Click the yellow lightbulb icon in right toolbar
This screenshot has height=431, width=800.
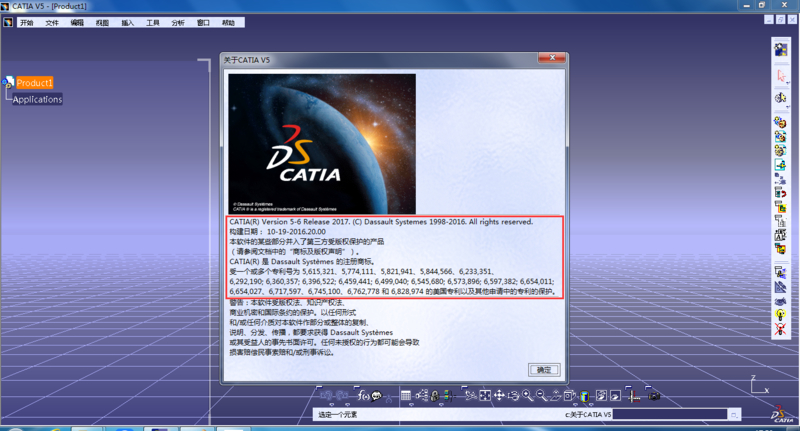pos(780,316)
